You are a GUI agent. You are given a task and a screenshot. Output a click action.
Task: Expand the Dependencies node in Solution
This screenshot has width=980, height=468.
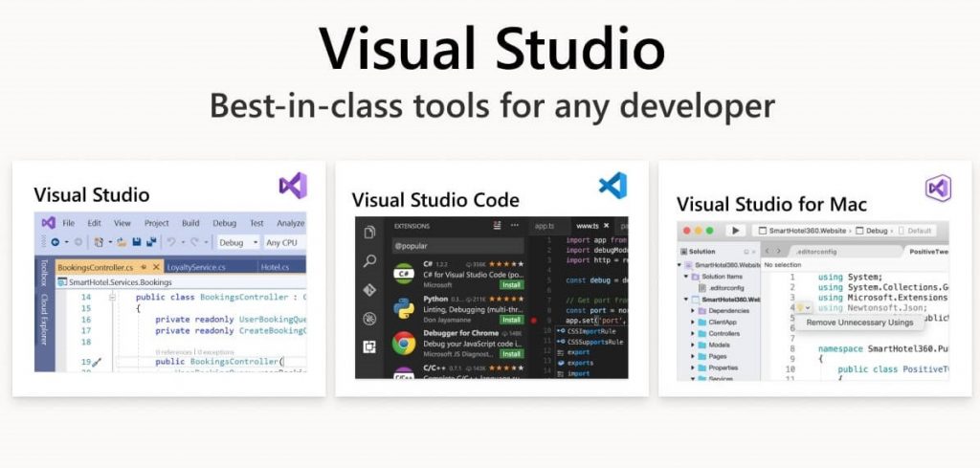[693, 310]
